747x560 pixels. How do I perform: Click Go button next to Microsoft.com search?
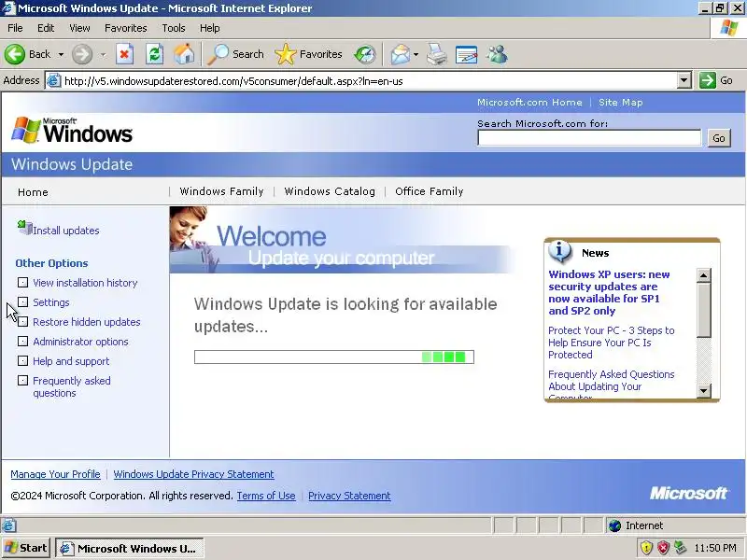(719, 138)
